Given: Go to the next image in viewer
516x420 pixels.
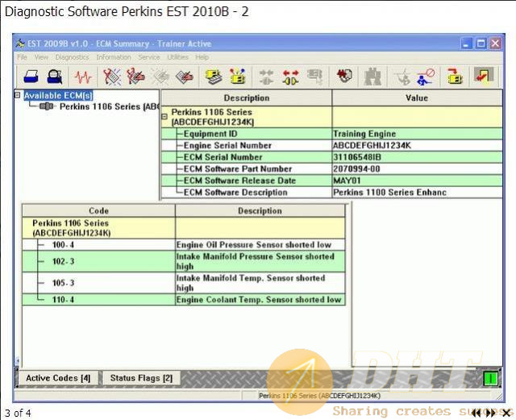Looking at the screenshot, I should pyautogui.click(x=491, y=413).
